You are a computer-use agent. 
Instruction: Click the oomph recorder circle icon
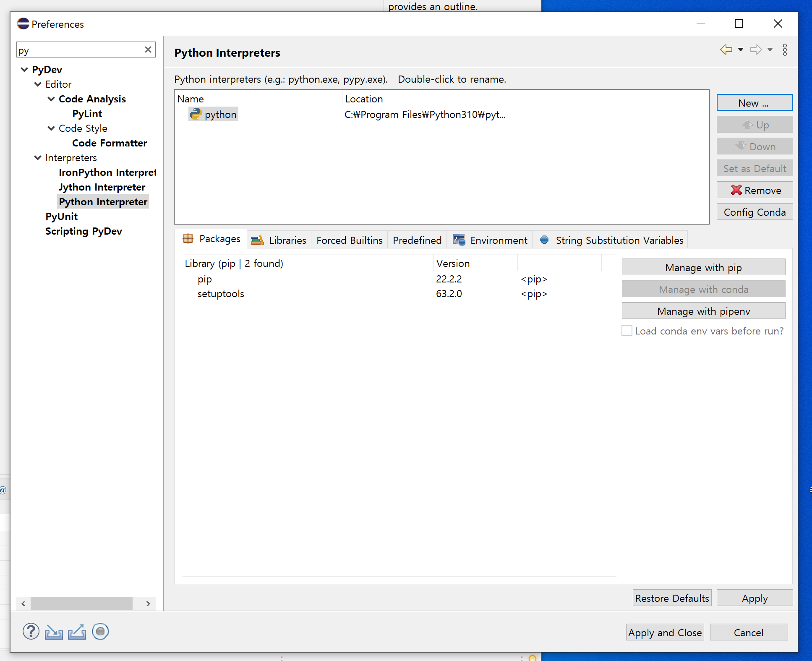pos(100,631)
